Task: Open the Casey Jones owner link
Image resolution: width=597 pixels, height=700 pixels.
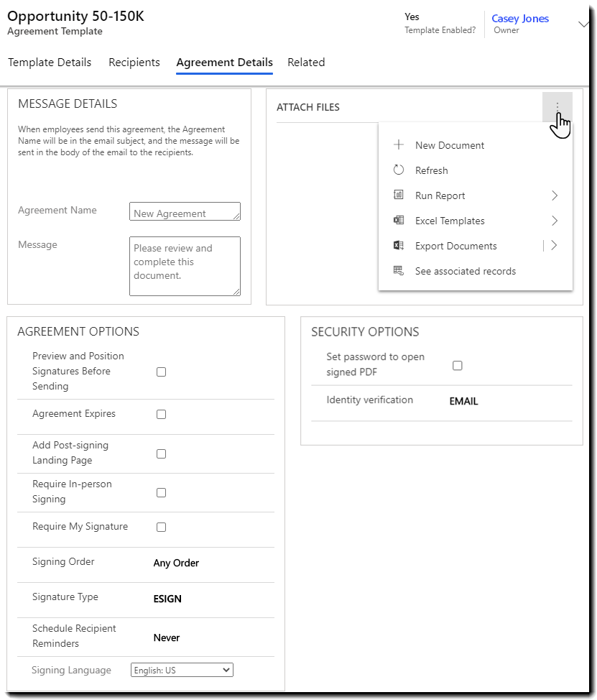Action: pos(520,18)
